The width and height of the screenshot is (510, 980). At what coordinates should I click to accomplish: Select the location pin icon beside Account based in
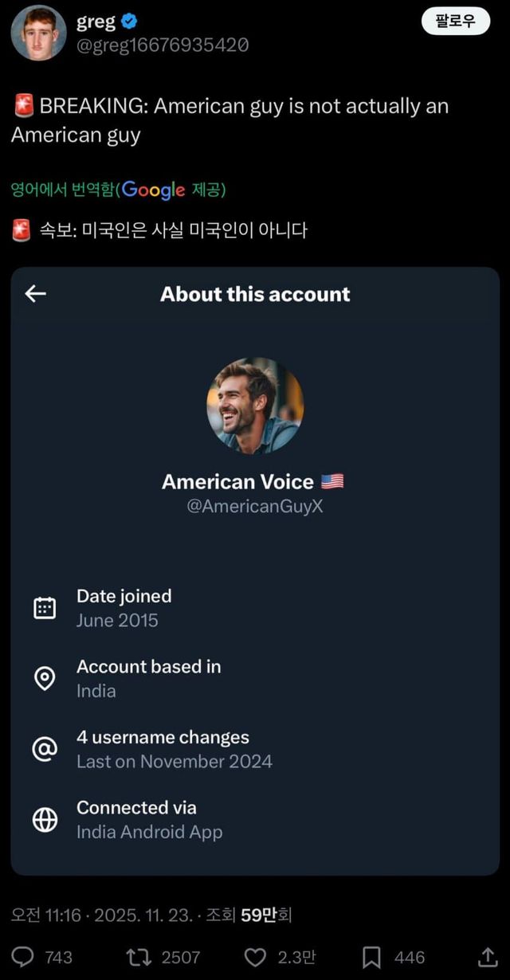44,678
